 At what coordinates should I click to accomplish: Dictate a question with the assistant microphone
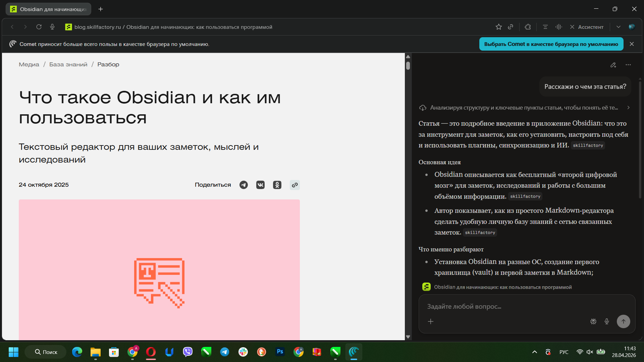[607, 321]
